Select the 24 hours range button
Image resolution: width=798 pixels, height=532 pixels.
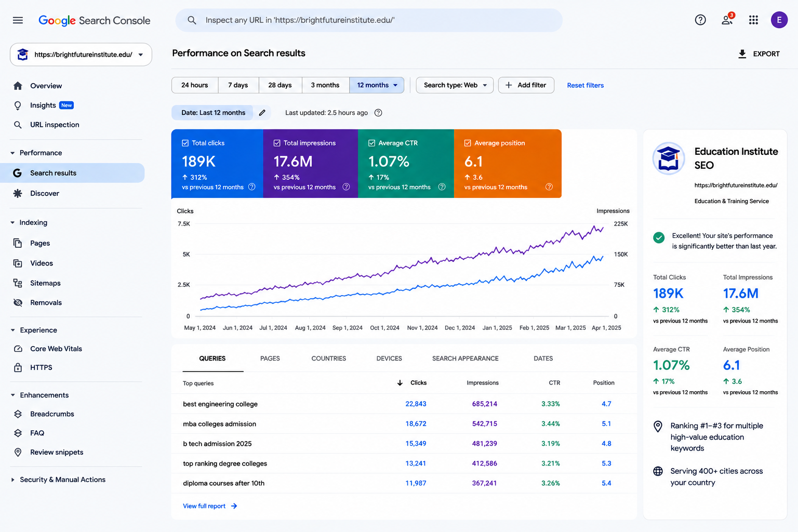pos(195,85)
